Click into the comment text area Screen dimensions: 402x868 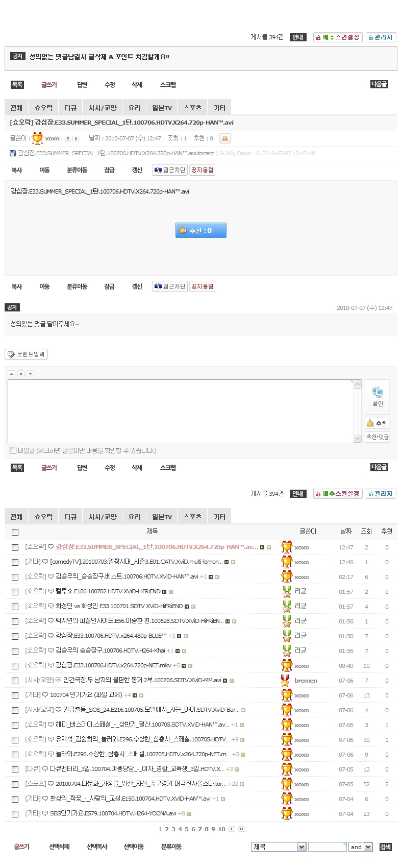pos(180,411)
